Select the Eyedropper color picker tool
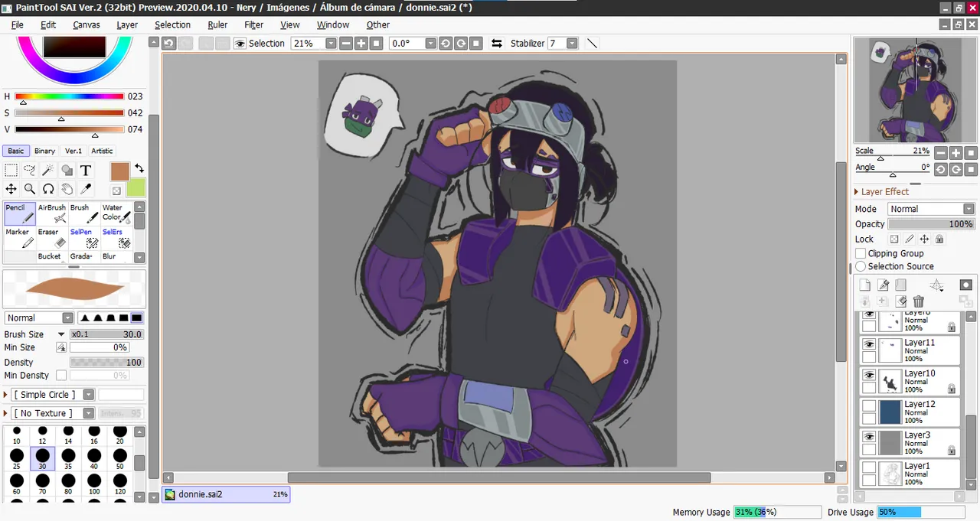980x521 pixels. point(86,189)
